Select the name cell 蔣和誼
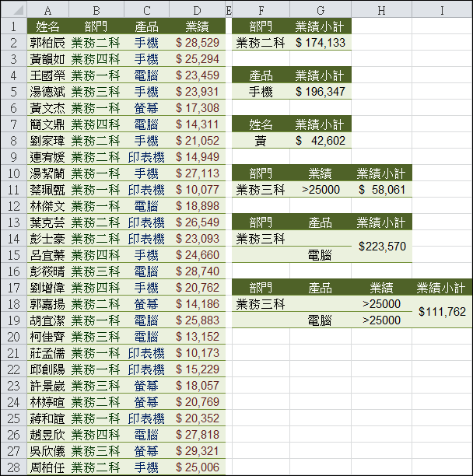Screen dimensions: 473x476 pos(47,418)
